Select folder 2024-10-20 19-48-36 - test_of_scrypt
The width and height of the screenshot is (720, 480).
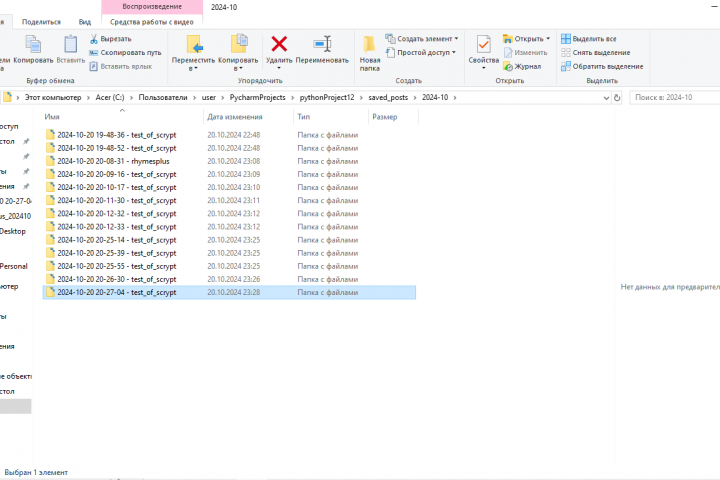coord(117,135)
